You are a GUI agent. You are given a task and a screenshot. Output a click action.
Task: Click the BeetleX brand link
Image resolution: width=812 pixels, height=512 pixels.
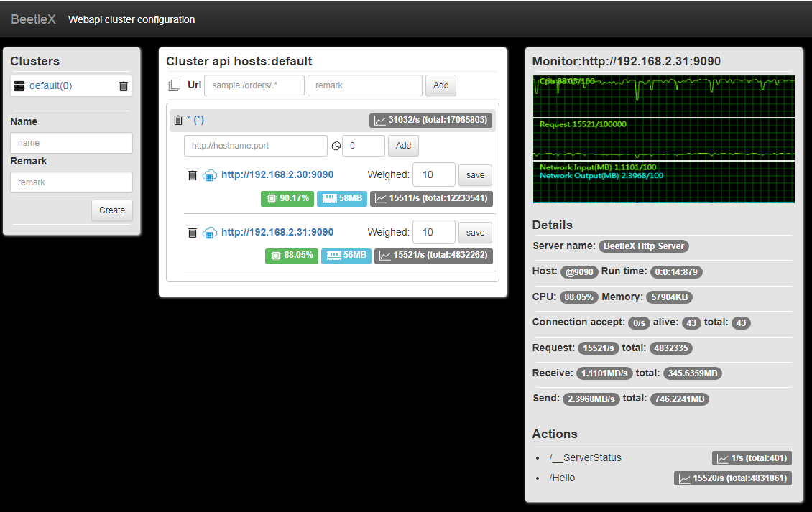[x=33, y=19]
